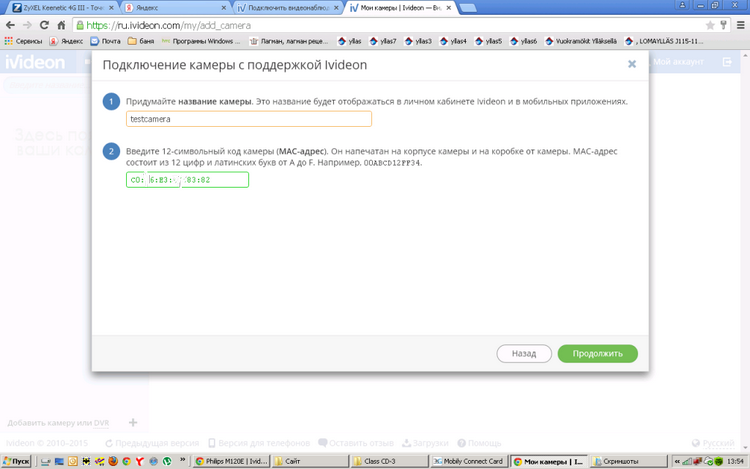Open the yllas3 bookmark
This screenshot has width=750, height=469.
[418, 41]
